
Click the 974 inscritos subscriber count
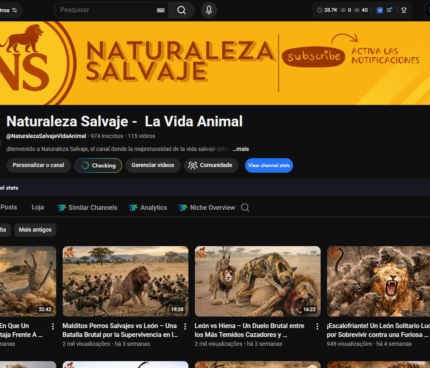[x=107, y=136]
